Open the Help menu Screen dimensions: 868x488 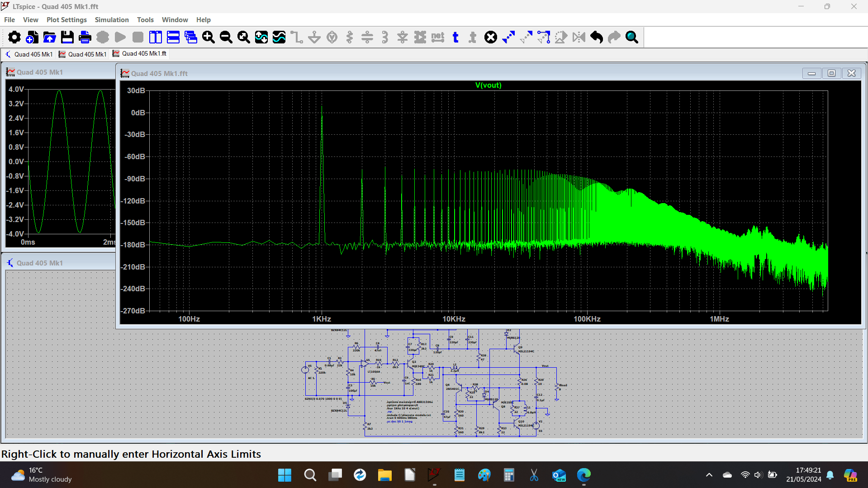(204, 20)
